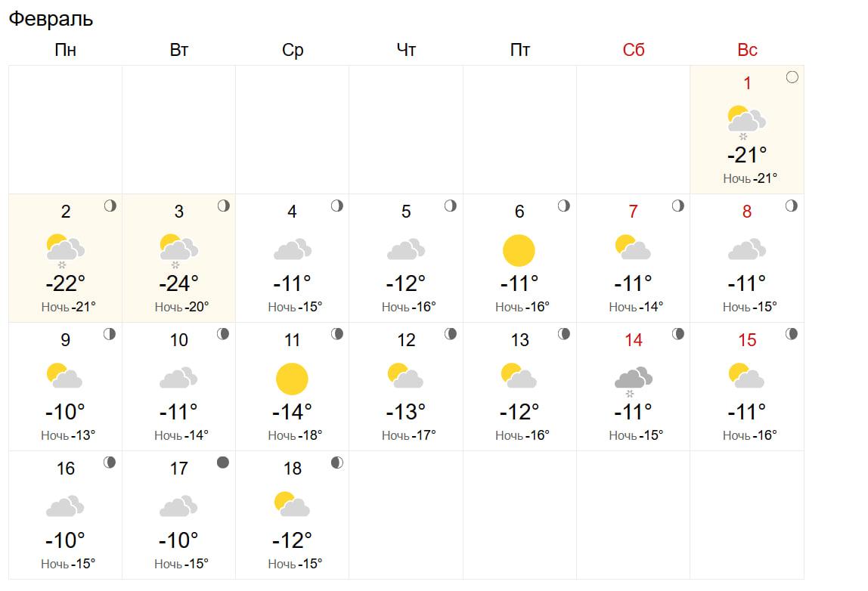
Task: Click the cloudy icon on February 4
Action: [x=293, y=249]
